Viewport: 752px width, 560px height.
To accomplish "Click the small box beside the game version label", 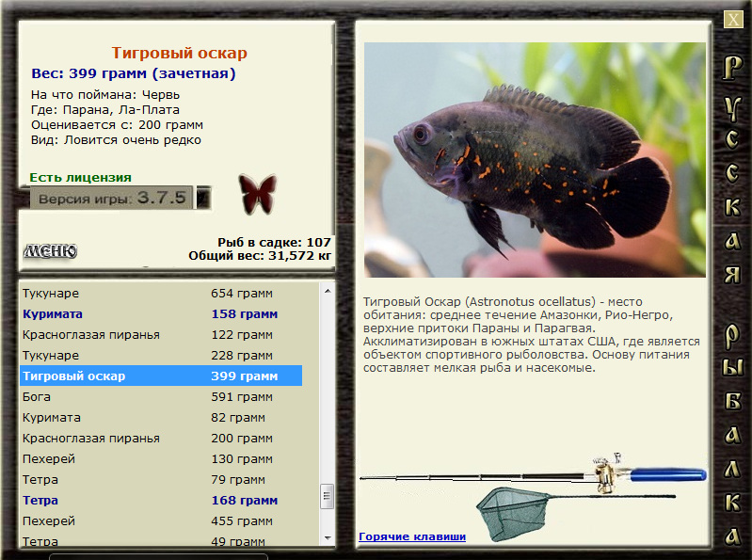I will 203,197.
